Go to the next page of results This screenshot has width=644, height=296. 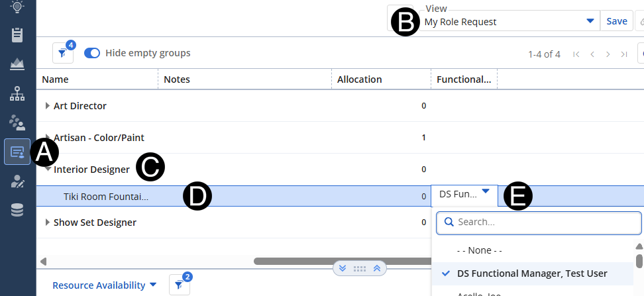(x=608, y=54)
